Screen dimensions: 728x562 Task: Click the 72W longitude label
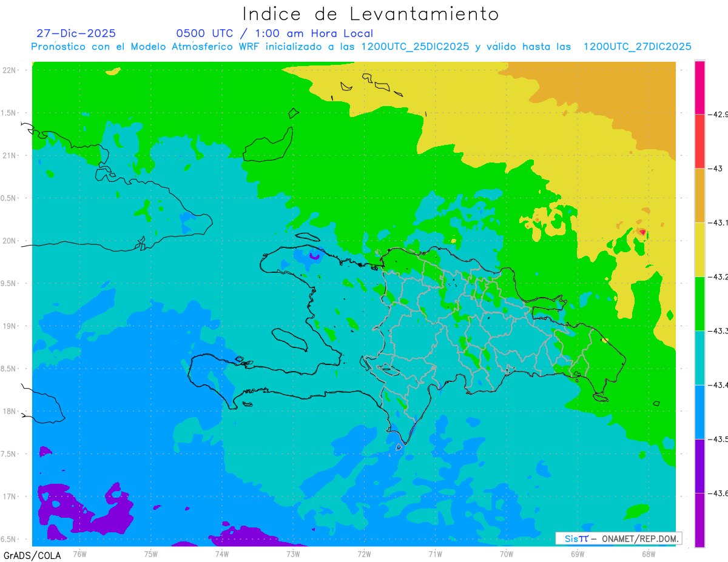click(364, 553)
